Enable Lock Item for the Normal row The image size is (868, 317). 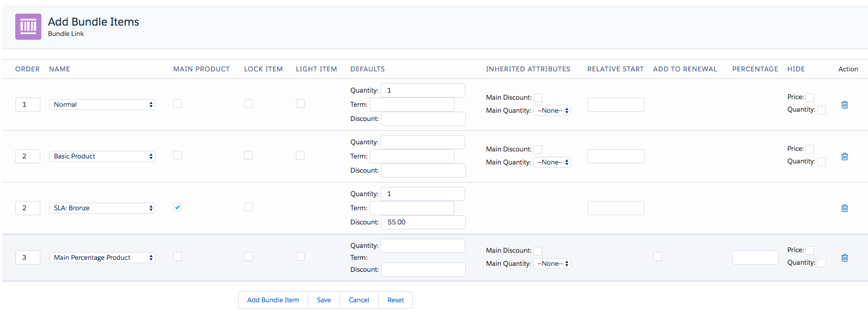point(248,103)
